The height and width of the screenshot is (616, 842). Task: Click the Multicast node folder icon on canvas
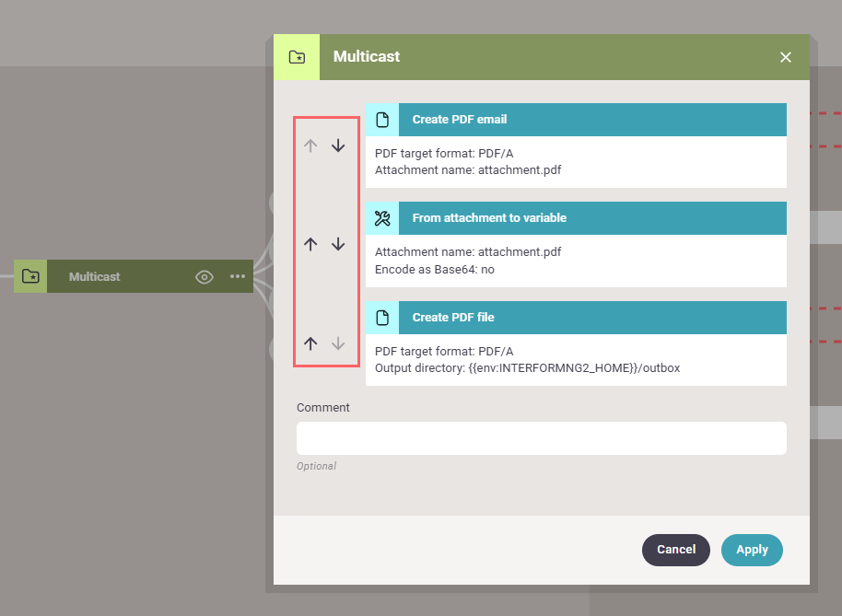pos(30,276)
